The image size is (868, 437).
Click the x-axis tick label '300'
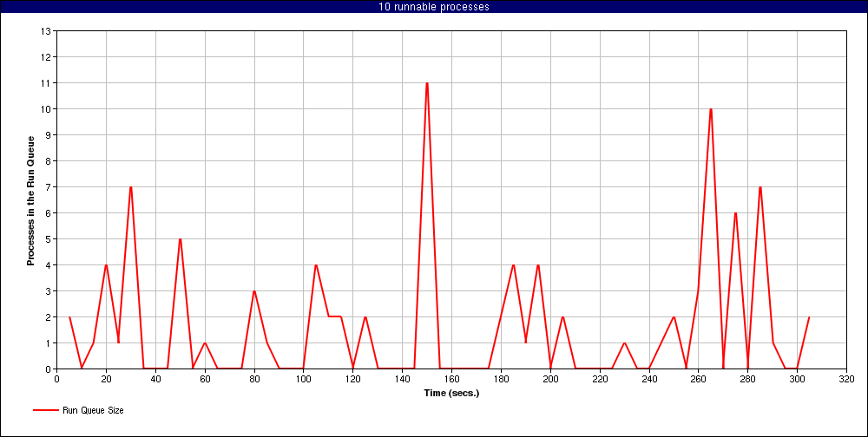point(797,380)
